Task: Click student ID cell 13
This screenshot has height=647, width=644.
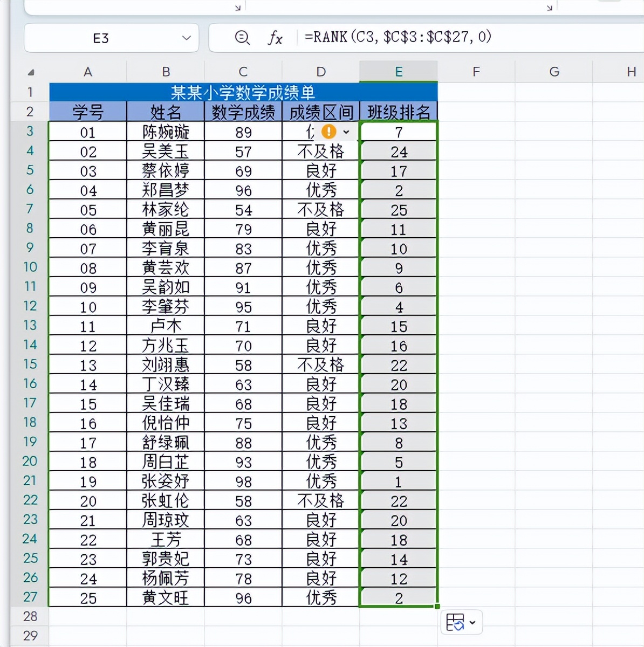Action: [88, 364]
